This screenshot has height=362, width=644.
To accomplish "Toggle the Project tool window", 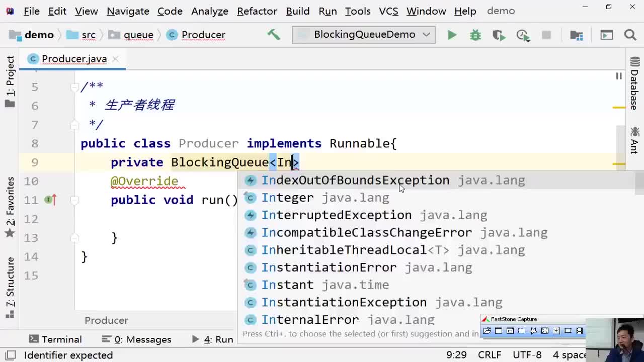I will click(x=10, y=81).
